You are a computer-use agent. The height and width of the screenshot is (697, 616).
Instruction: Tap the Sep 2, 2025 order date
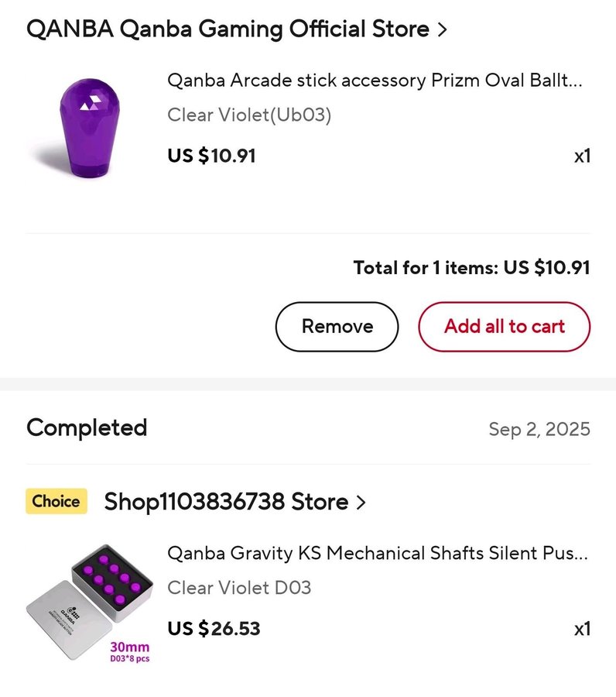tap(539, 429)
